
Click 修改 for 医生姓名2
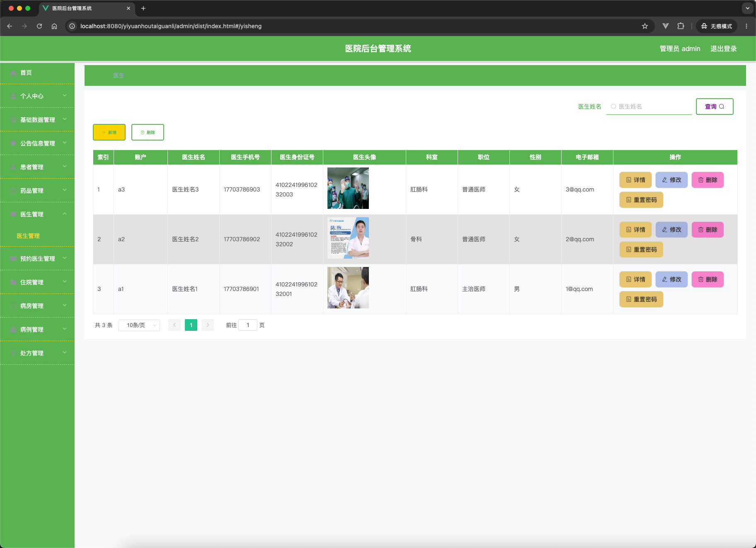coord(671,230)
